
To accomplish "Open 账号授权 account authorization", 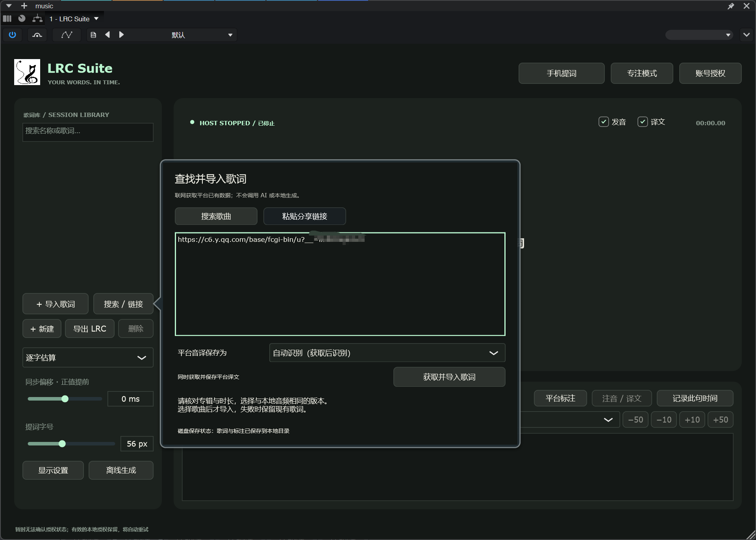I will (710, 73).
